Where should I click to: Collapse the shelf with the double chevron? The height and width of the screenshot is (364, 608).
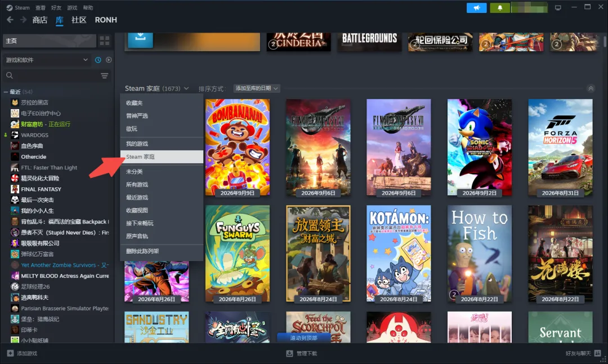coord(591,88)
